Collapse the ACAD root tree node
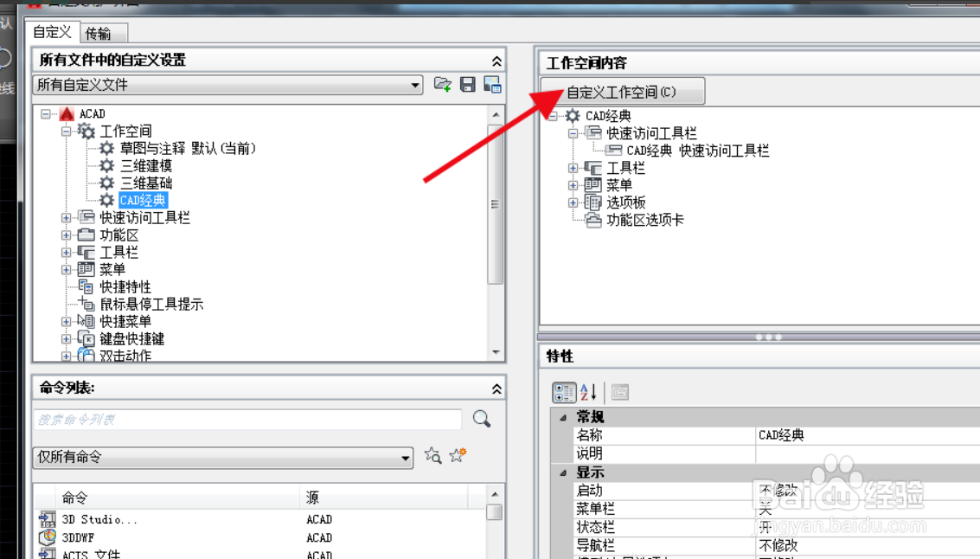The image size is (980, 559). point(45,114)
